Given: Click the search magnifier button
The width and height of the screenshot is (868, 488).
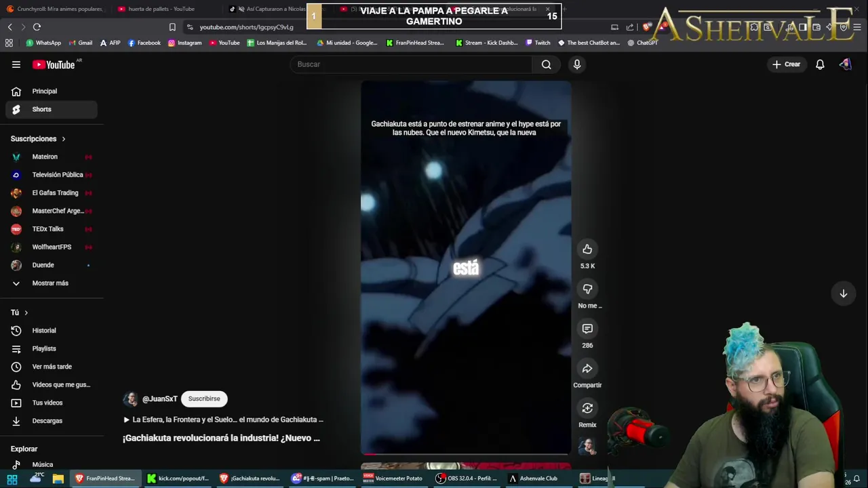Looking at the screenshot, I should (547, 64).
